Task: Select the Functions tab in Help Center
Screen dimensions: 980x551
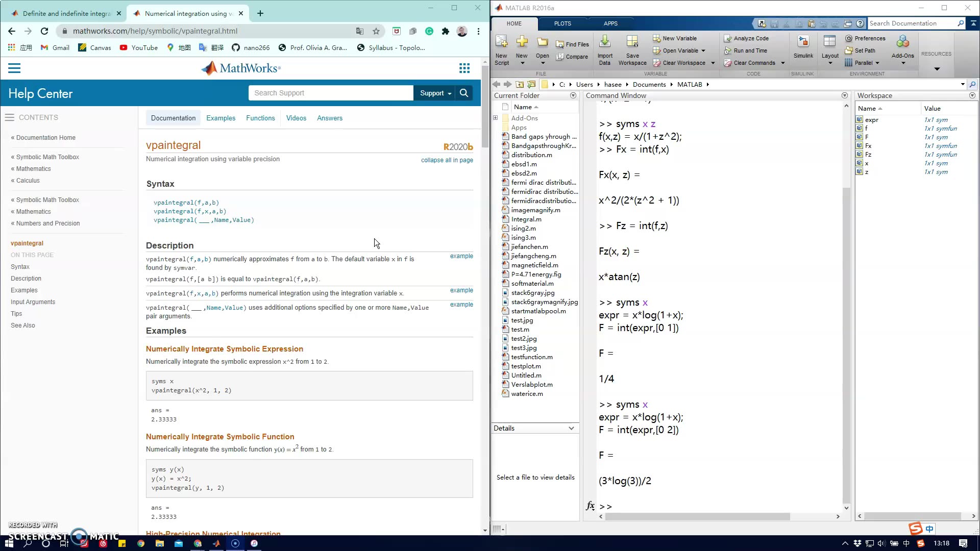Action: tap(260, 118)
